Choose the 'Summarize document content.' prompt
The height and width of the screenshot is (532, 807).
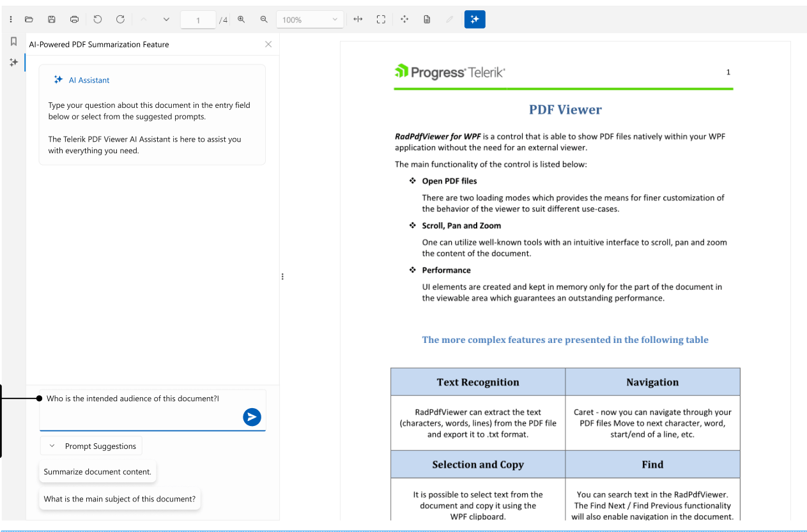(x=98, y=472)
